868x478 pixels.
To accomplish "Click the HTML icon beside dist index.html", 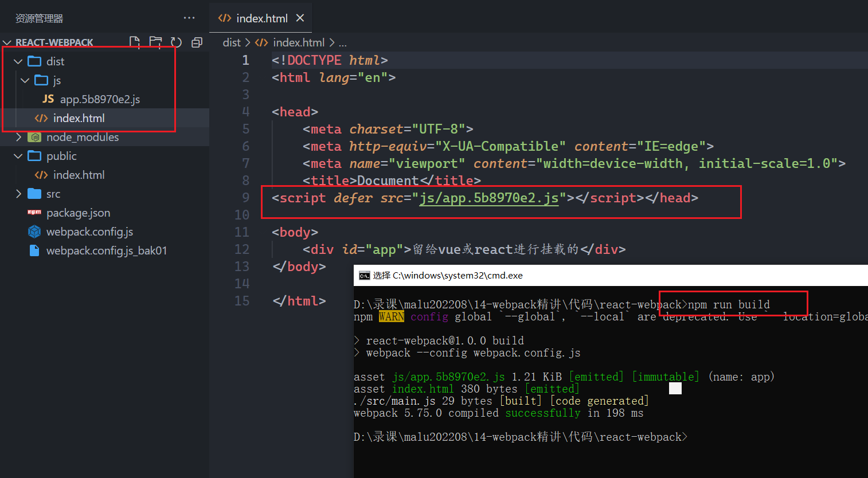I will point(41,118).
